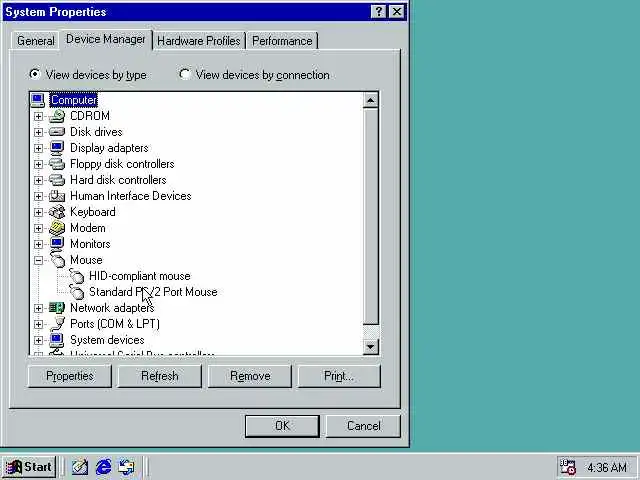The width and height of the screenshot is (640, 480).
Task: Click the HID-compliant mouse device icon
Action: [76, 276]
